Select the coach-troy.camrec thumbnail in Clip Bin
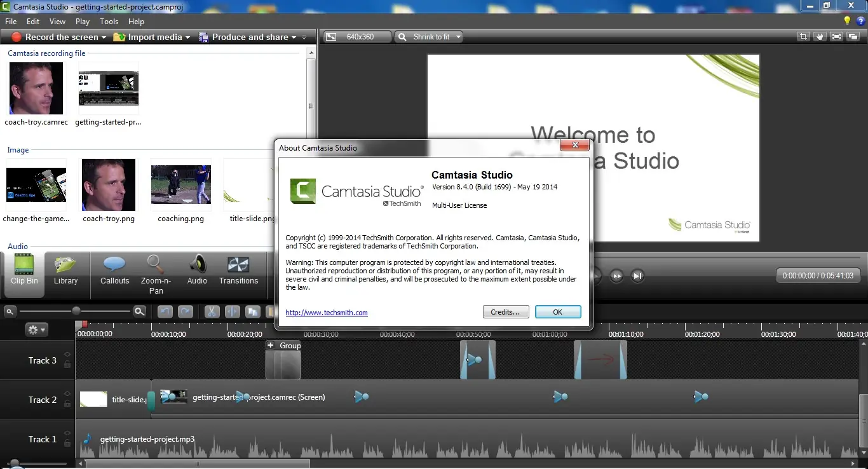This screenshot has width=868, height=469. 36,88
